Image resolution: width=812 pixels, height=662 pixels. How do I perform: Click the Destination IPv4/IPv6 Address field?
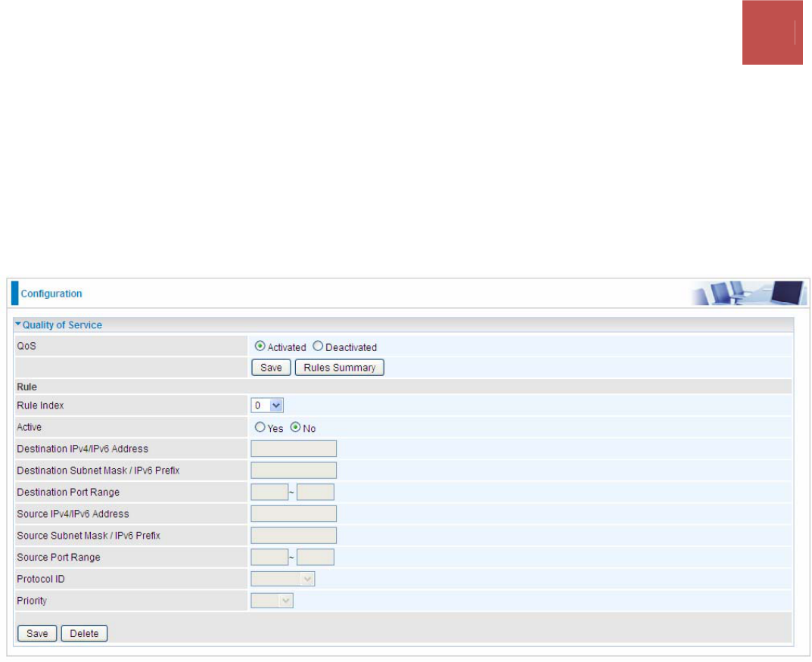point(294,449)
